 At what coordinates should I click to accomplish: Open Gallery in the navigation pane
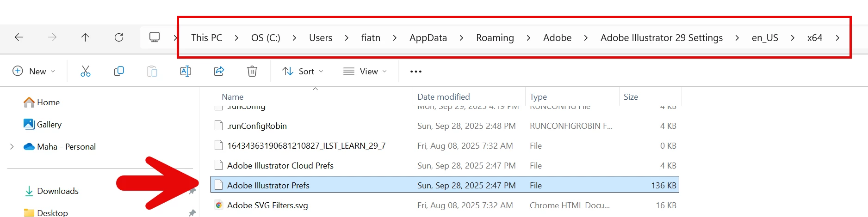tap(42, 125)
